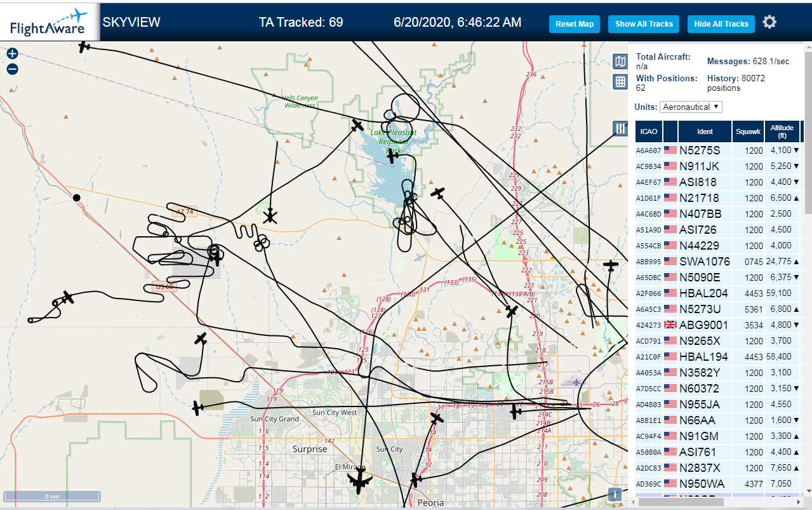Click the table's vertical scrollbar thumb

(x=808, y=132)
